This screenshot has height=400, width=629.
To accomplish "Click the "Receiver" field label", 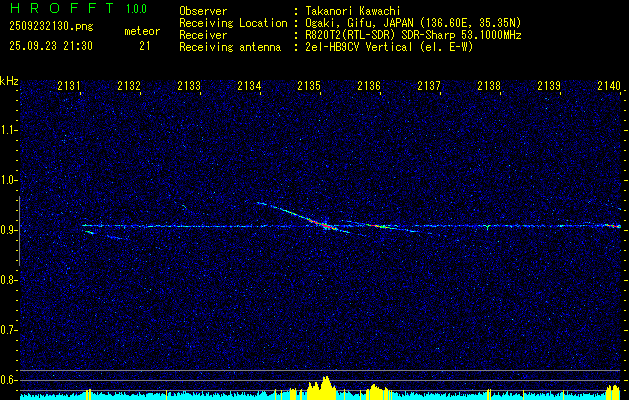I will tap(203, 35).
